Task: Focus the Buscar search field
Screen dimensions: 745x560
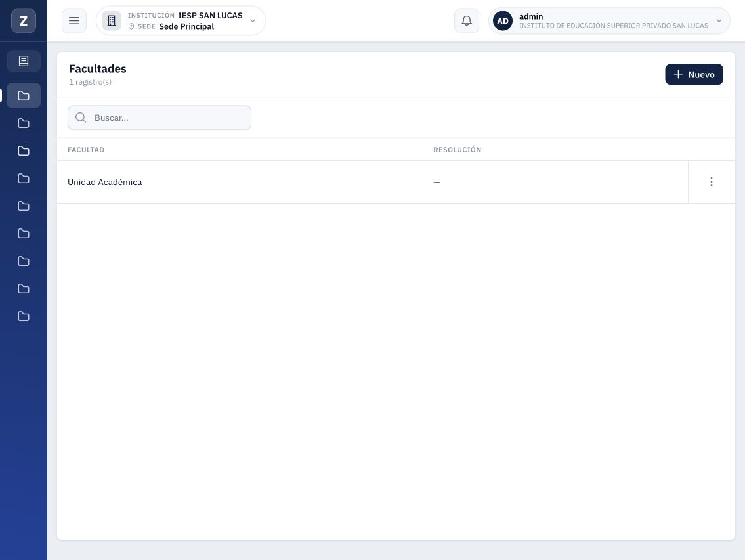Action: [x=159, y=118]
